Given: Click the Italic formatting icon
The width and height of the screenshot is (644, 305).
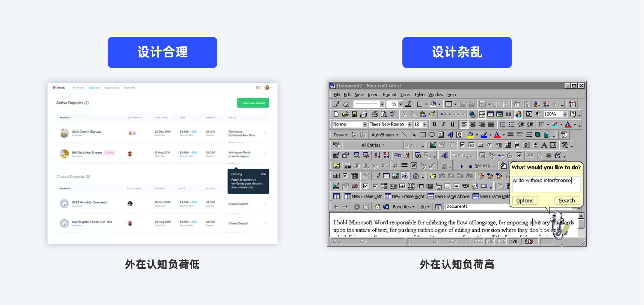Looking at the screenshot, I should (x=443, y=125).
